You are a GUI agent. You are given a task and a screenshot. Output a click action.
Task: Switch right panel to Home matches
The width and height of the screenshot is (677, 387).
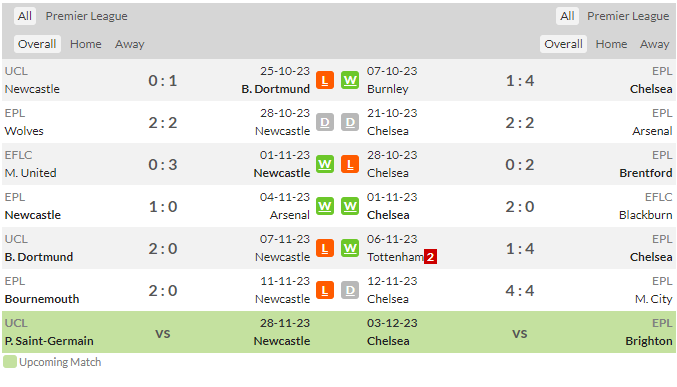pos(611,44)
